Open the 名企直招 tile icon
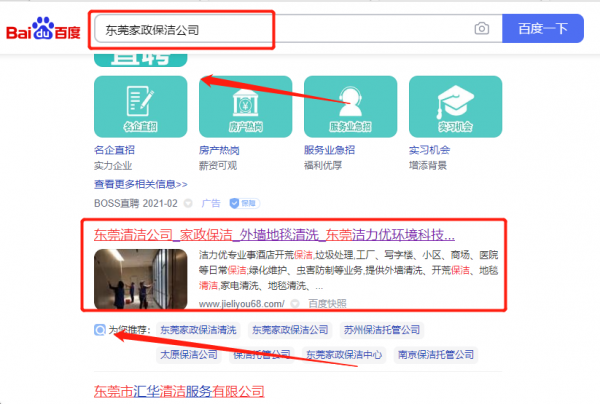Image resolution: width=600 pixels, height=404 pixels. (139, 106)
